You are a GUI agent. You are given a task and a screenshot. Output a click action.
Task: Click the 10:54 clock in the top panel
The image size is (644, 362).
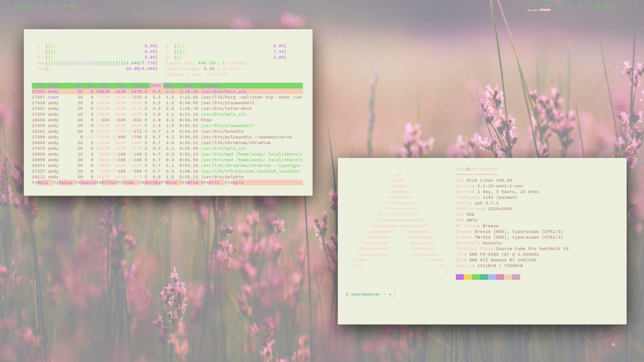point(22,5)
